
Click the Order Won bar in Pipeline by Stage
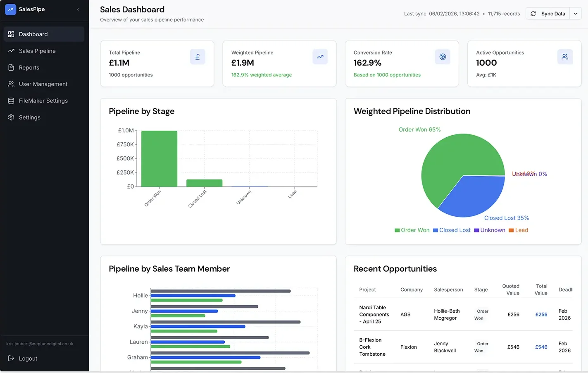pos(159,159)
